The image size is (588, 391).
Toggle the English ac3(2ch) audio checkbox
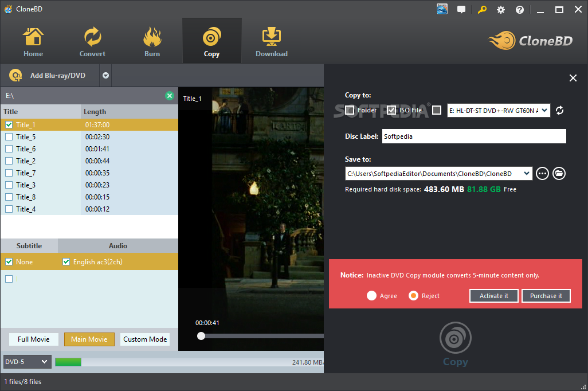pyautogui.click(x=66, y=261)
